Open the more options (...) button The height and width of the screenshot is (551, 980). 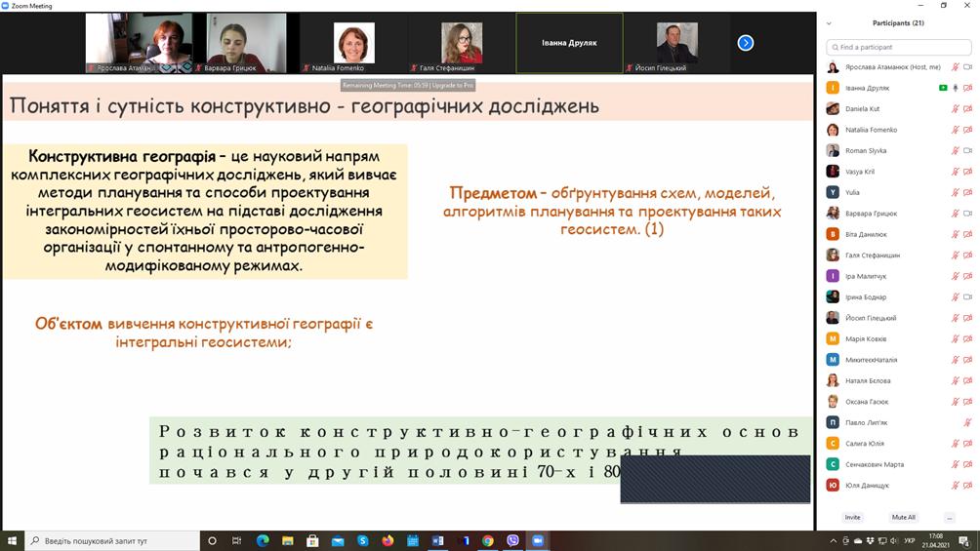point(949,517)
